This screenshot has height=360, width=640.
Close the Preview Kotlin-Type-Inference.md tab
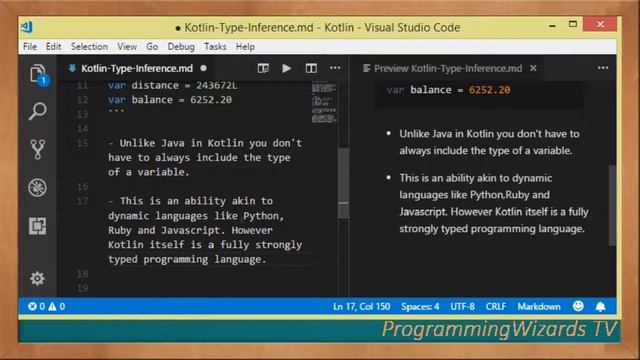[533, 68]
